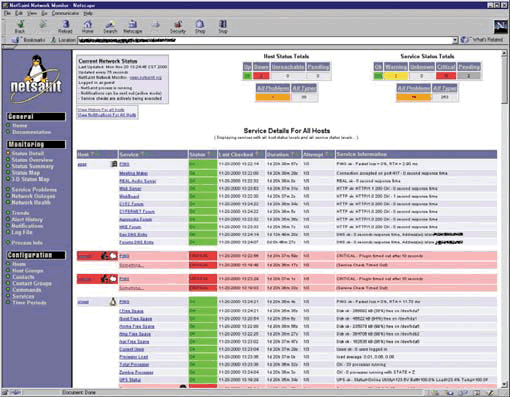Click the Print toolbar icon
Viewport: 510px width, 397px height.
coord(156,26)
